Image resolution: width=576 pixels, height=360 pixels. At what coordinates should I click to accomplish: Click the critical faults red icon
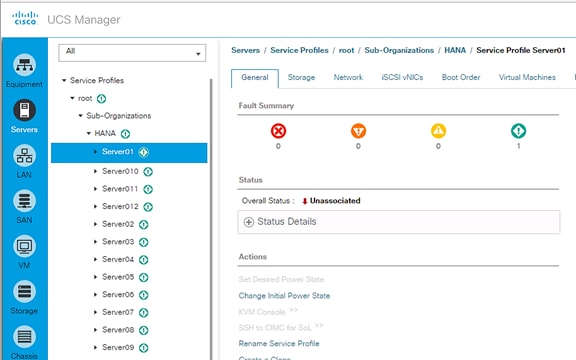[278, 131]
